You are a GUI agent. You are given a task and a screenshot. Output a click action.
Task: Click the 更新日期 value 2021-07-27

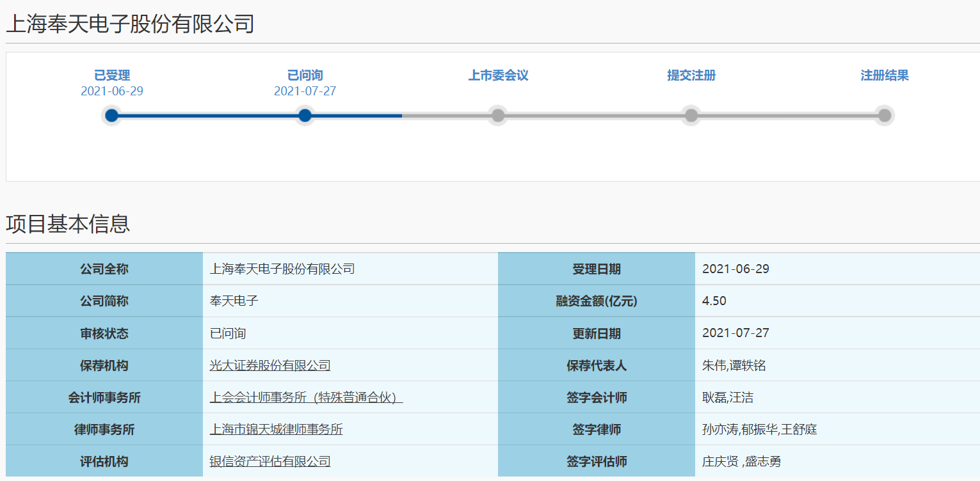[x=735, y=333]
